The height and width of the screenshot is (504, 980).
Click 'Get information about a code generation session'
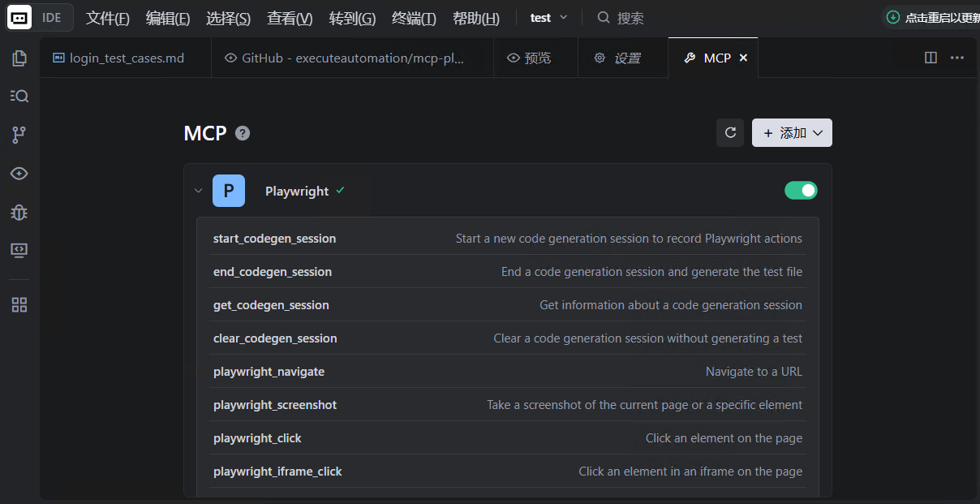(671, 305)
